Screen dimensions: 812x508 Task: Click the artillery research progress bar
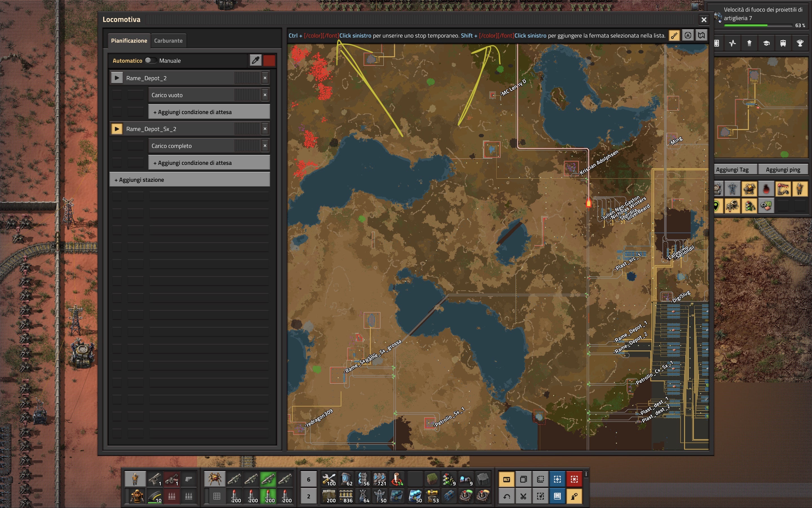758,25
